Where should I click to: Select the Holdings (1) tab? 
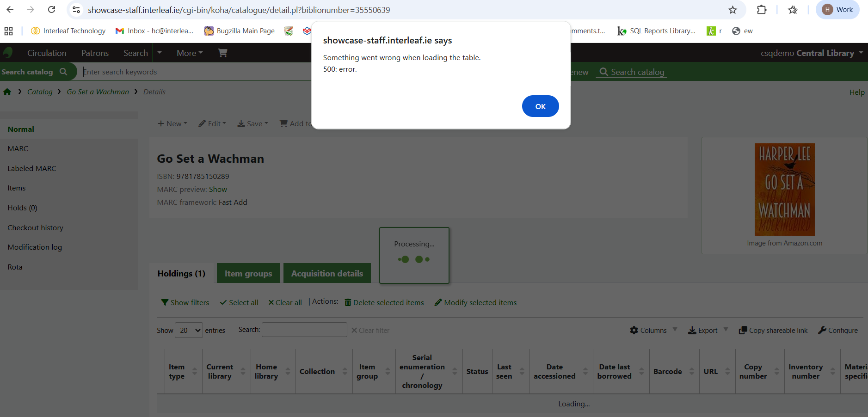tap(181, 273)
